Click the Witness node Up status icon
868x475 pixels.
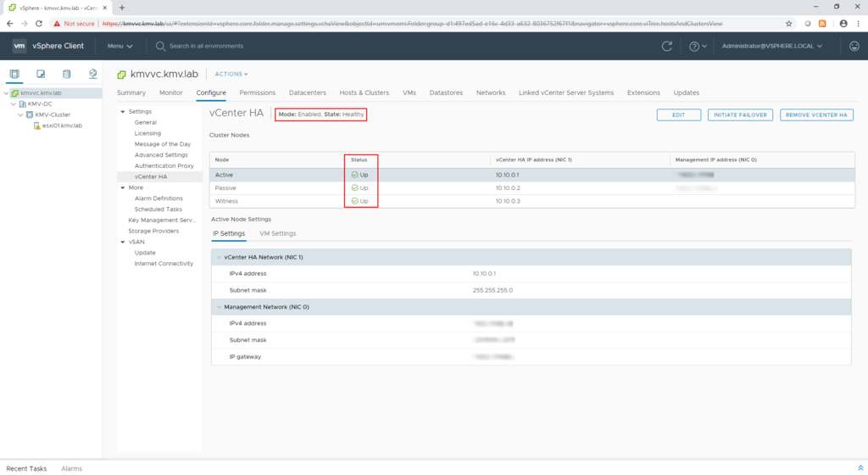tap(355, 202)
